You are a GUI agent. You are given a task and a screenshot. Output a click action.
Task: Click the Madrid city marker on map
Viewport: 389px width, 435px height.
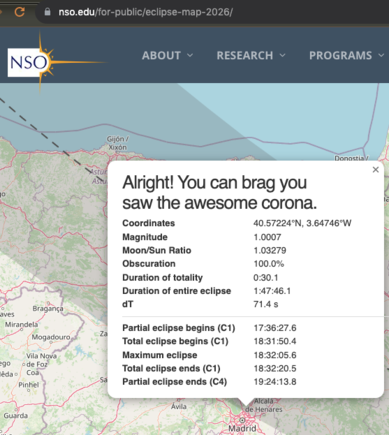242,420
